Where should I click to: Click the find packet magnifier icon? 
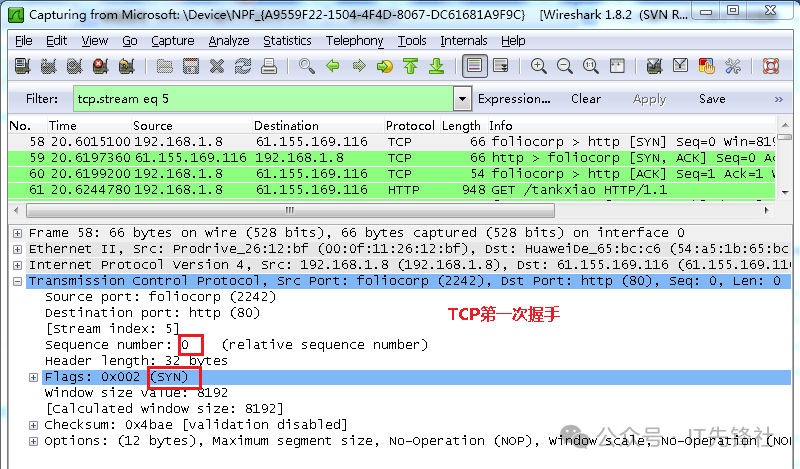(x=307, y=66)
